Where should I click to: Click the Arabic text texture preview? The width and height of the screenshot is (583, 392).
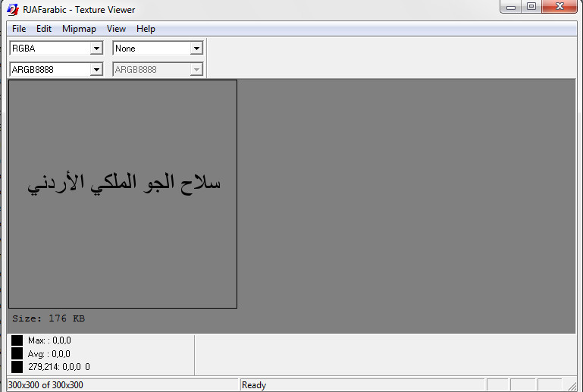tap(123, 194)
